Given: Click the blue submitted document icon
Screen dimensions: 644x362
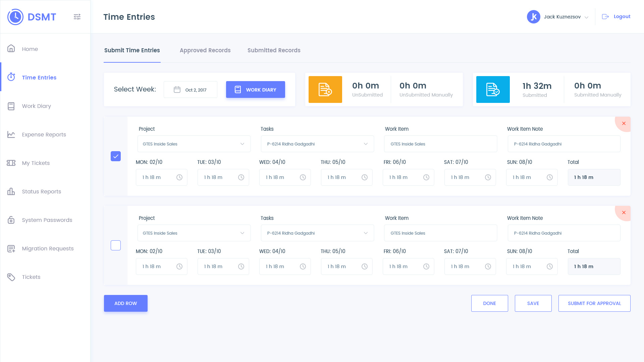Looking at the screenshot, I should (493, 89).
